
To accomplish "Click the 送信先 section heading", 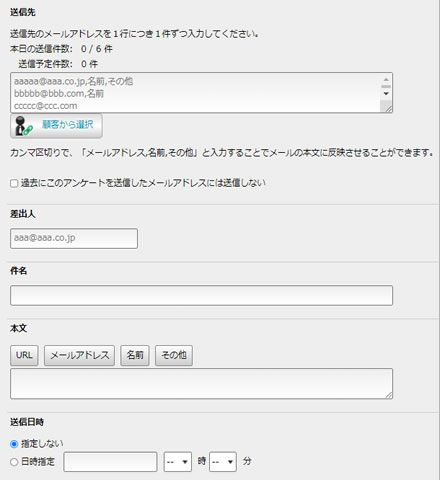I will click(23, 12).
